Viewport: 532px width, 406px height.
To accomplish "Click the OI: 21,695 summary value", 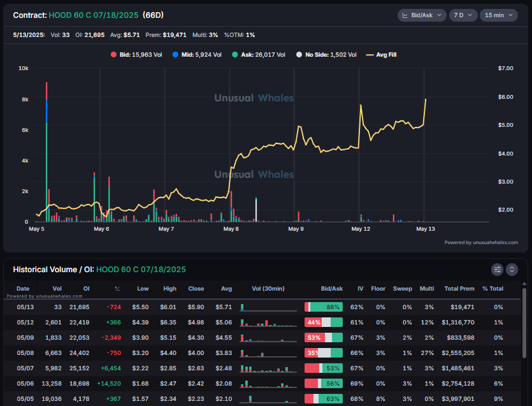I will (x=90, y=35).
